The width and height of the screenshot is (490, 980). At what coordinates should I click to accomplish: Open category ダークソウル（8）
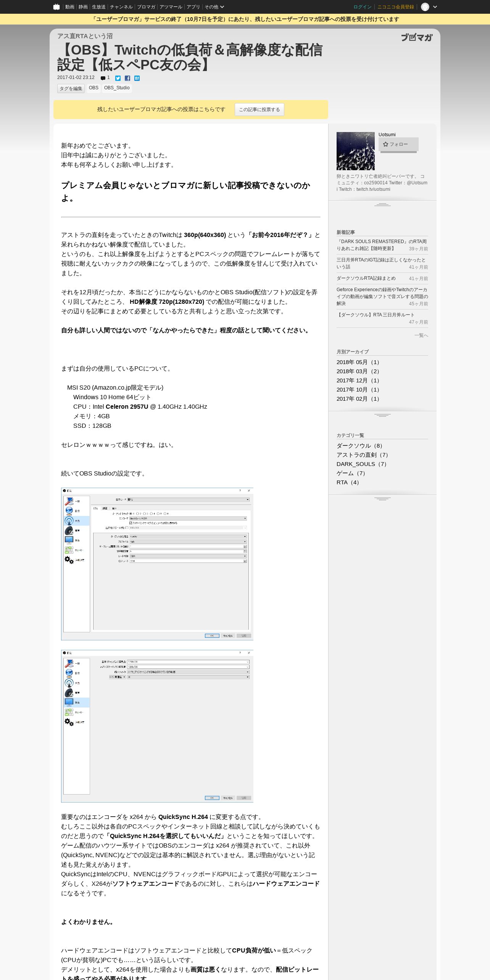tap(361, 446)
